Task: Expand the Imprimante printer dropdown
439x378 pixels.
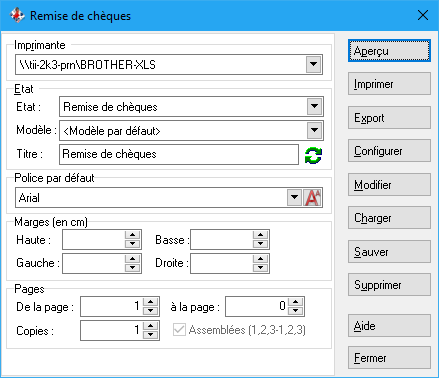Action: [x=313, y=64]
